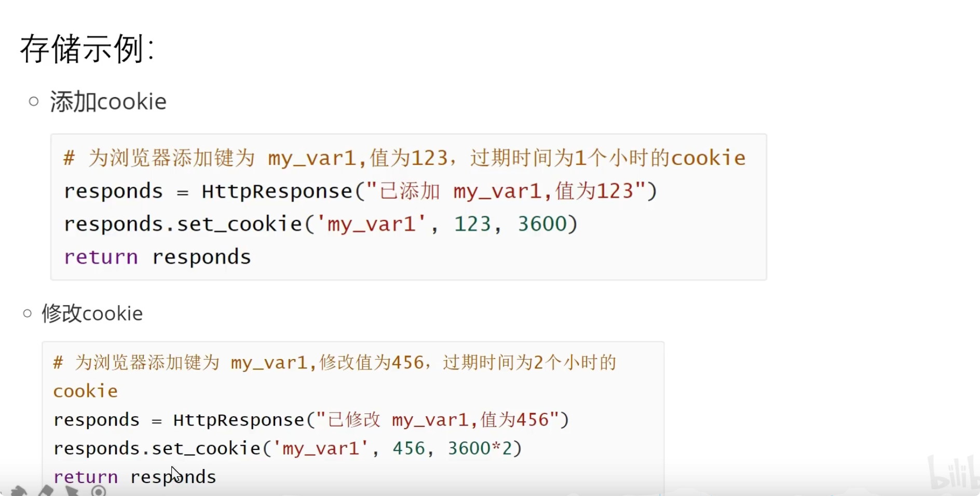Click the set_cookie line with value 3600)

(321, 224)
